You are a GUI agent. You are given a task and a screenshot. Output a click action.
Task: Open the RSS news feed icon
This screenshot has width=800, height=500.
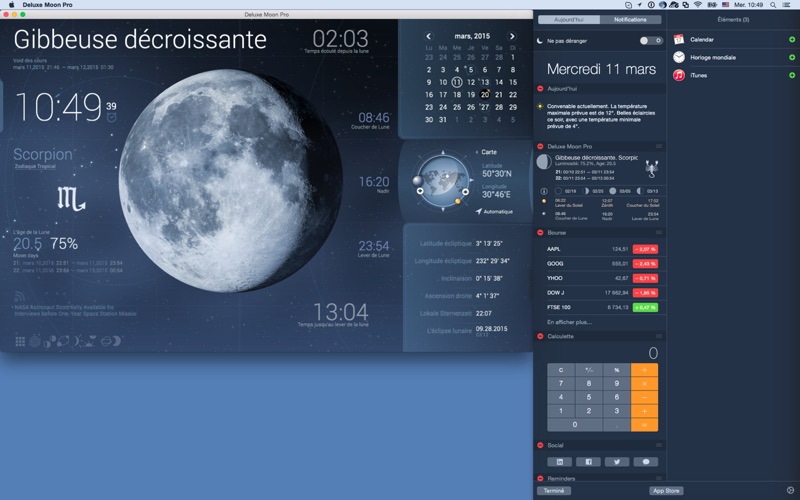19,296
